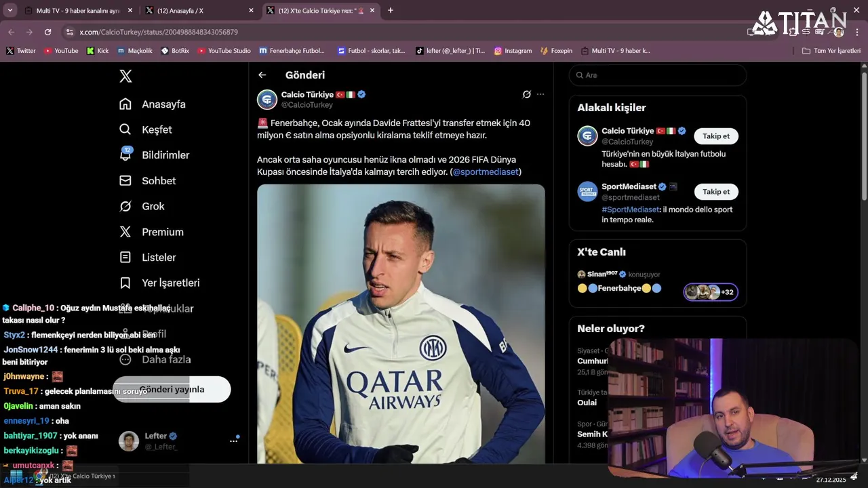
Task: Open Instagram bookmark
Action: [x=513, y=51]
